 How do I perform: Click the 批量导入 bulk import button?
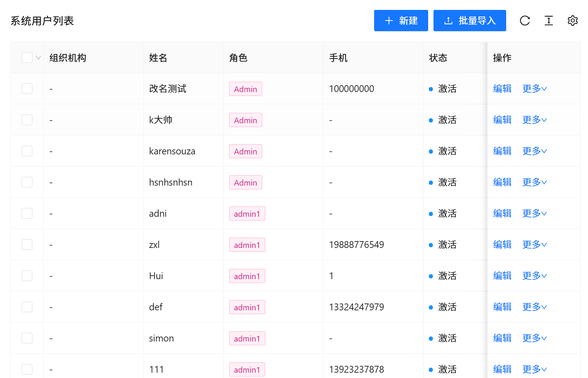coord(470,21)
